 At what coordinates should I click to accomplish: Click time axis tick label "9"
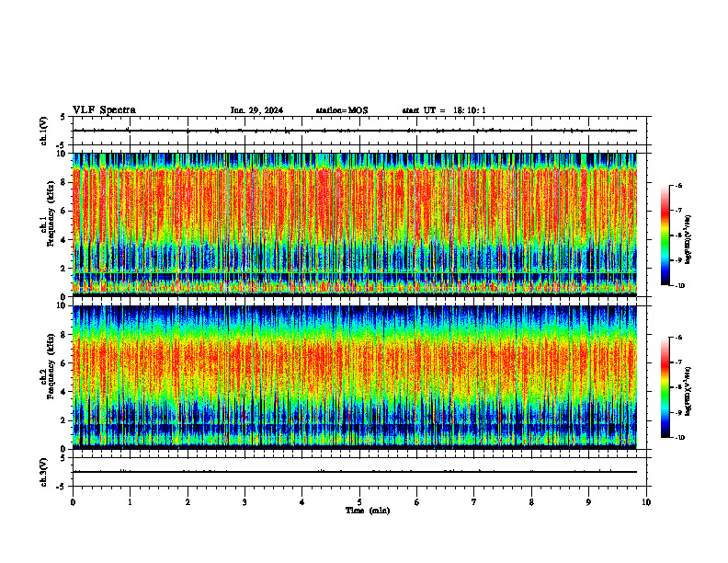[588, 502]
